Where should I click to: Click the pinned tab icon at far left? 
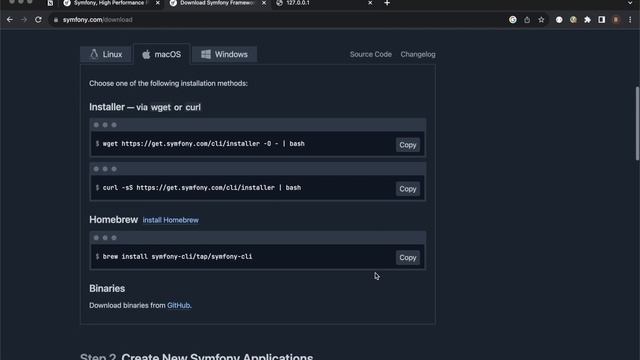(50, 3)
